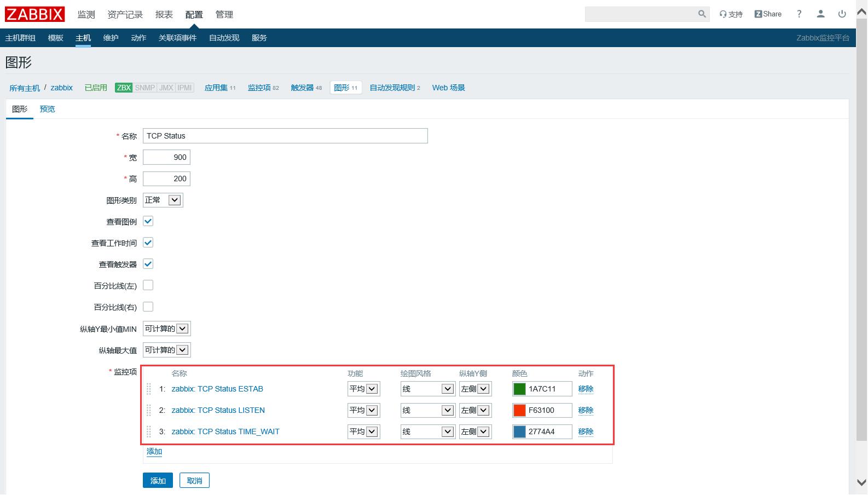Open 功能 dropdown for ESTAB item
Screen dimensions: 868x495
(x=363, y=389)
